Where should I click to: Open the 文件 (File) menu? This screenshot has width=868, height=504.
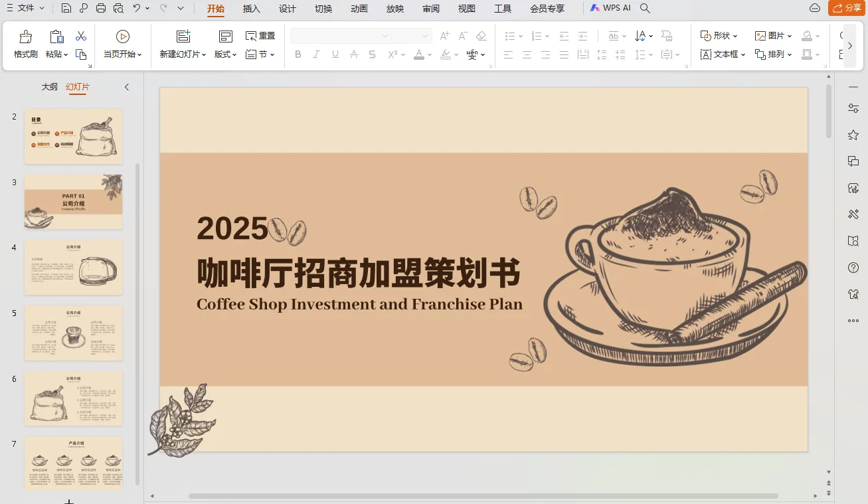[x=25, y=8]
